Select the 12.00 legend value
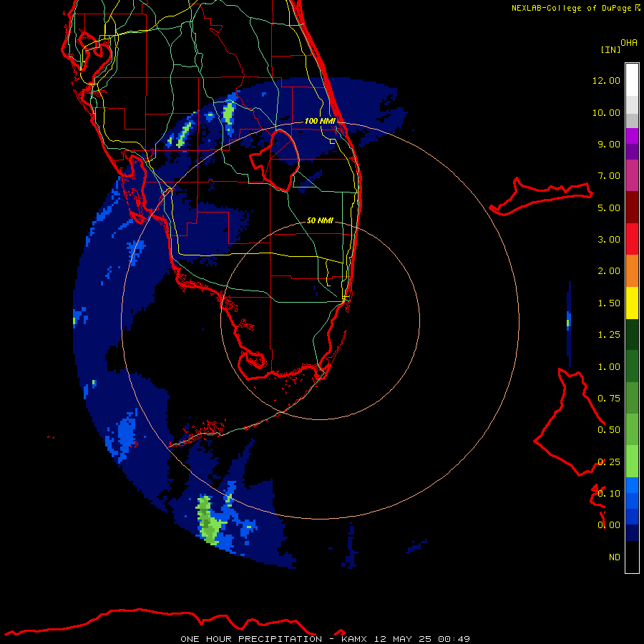644x644 pixels. [x=606, y=80]
